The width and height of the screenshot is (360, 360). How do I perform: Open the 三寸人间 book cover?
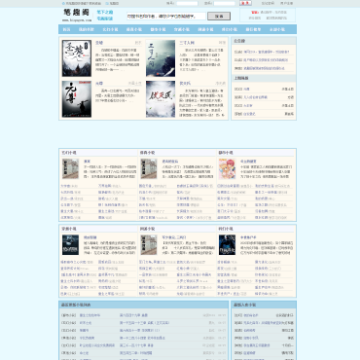pyautogui.click(x=160, y=58)
